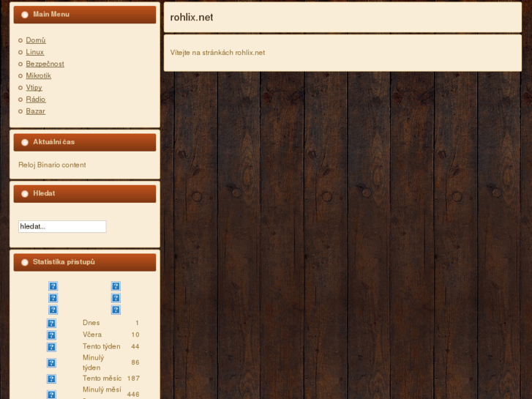Click the broken image icon beside Tento měsíc
Viewport: 532px width, 399px height.
(51, 379)
